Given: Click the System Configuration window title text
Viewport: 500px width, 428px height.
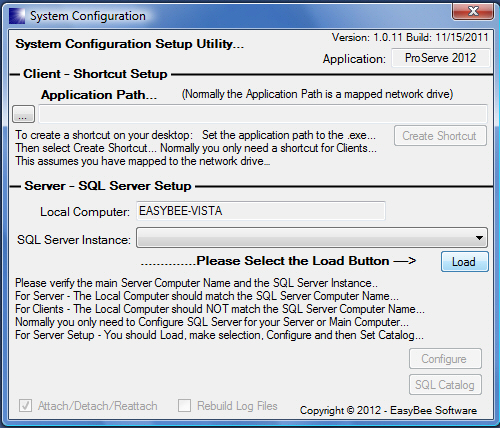Looking at the screenshot, I should click(88, 16).
